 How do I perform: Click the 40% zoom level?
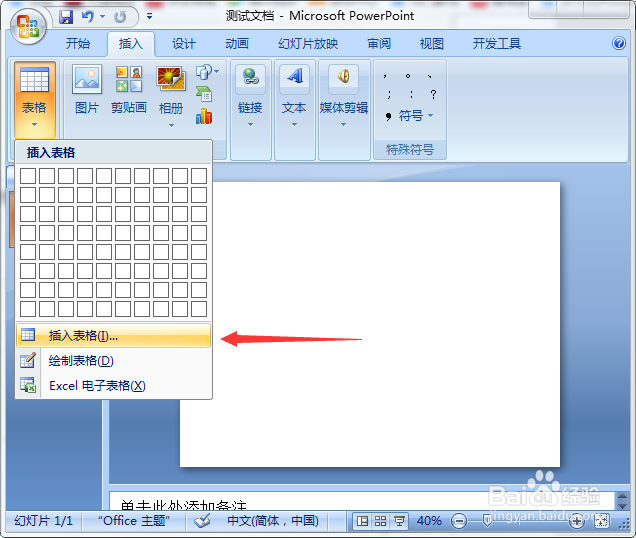[x=429, y=521]
